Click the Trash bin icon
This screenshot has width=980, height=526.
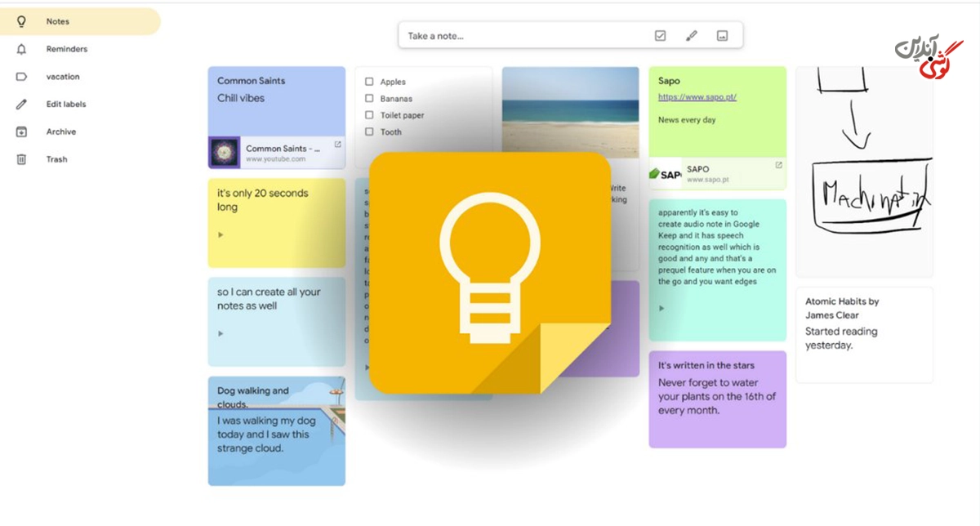click(x=22, y=159)
